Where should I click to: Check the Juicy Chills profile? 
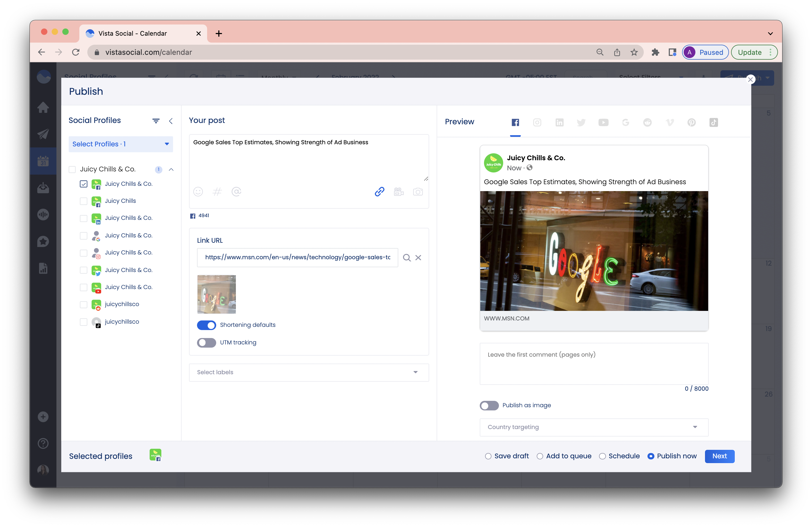84,201
